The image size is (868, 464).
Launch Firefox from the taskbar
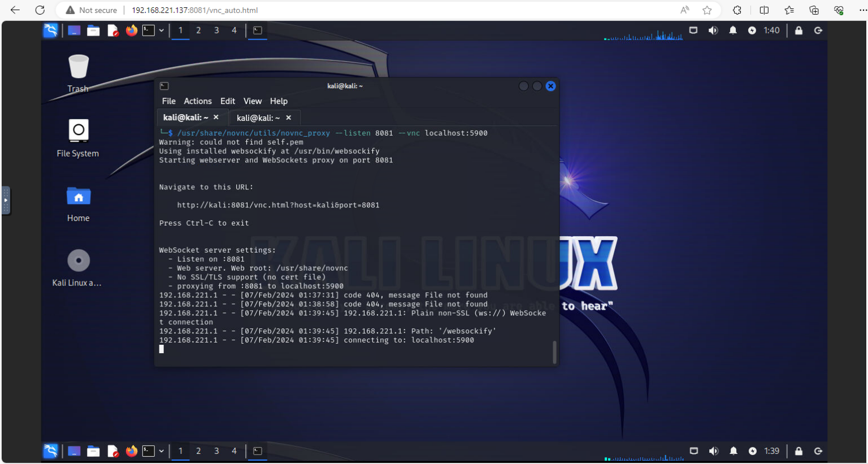tap(132, 31)
